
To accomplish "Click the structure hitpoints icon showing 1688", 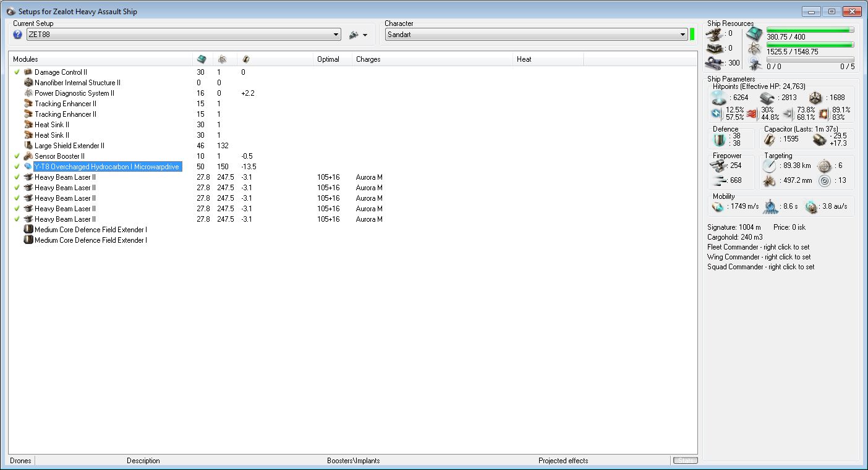I will (815, 98).
